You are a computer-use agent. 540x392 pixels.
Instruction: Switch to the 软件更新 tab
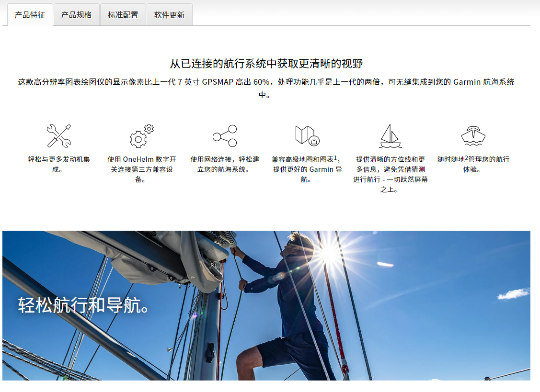tap(170, 15)
